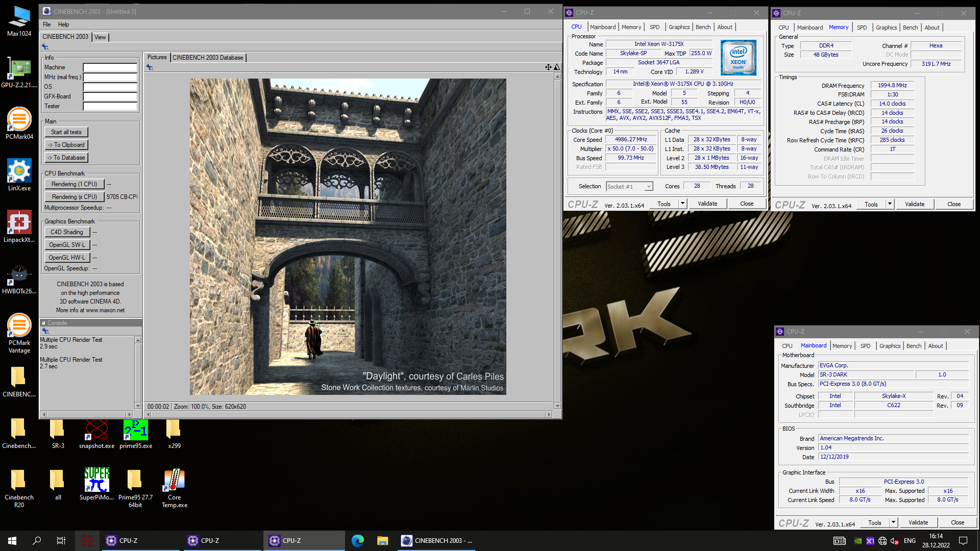The image size is (980, 551).
Task: Open the Bench tab in the CPU-Z window showing CPU details
Action: coord(703,27)
